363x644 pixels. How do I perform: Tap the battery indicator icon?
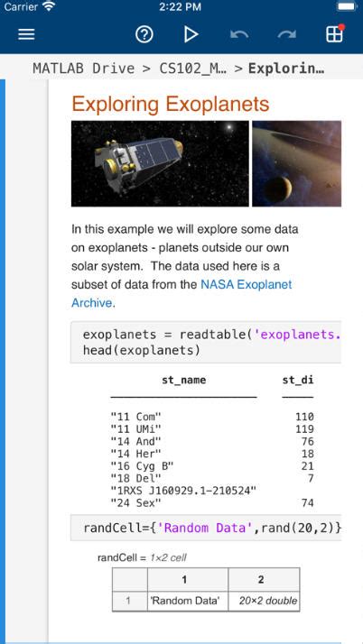(348, 6)
